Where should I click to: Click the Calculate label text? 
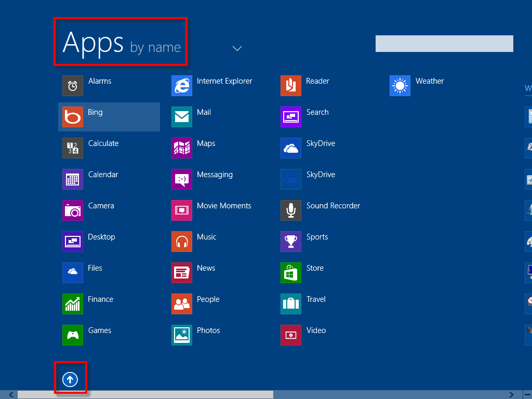[x=103, y=143]
